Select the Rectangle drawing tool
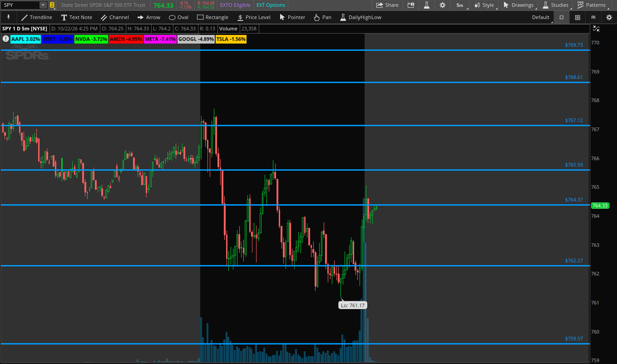 [x=212, y=17]
